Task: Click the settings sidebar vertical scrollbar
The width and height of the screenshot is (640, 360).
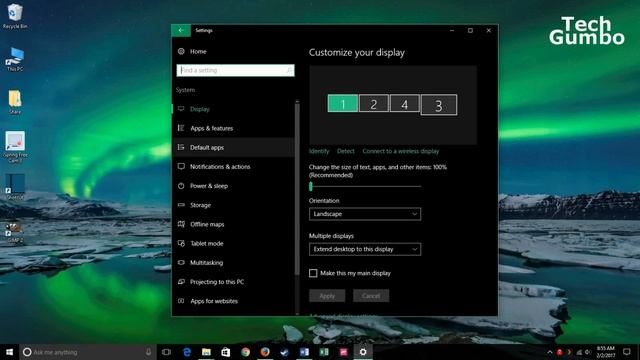Action: click(x=297, y=188)
